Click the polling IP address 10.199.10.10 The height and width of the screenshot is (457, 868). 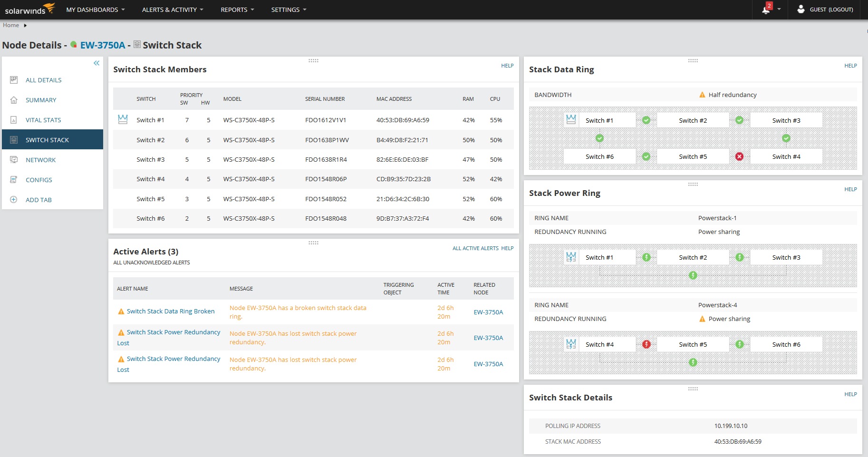coord(731,426)
